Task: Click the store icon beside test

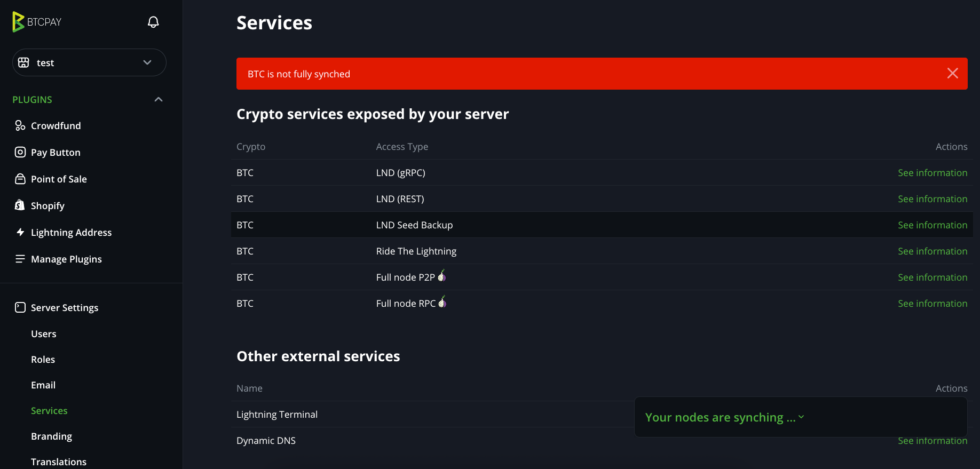Action: (x=23, y=62)
